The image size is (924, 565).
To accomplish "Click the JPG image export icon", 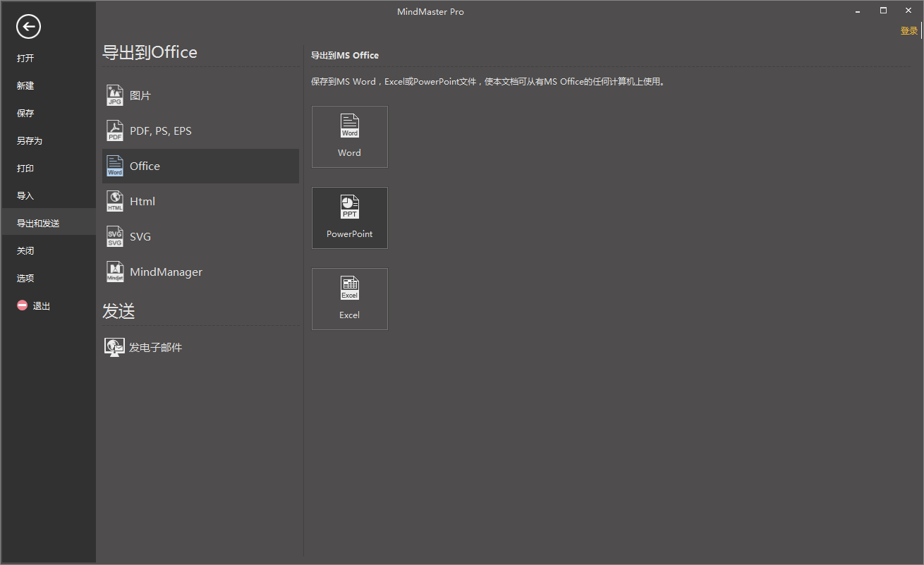I will 114,95.
